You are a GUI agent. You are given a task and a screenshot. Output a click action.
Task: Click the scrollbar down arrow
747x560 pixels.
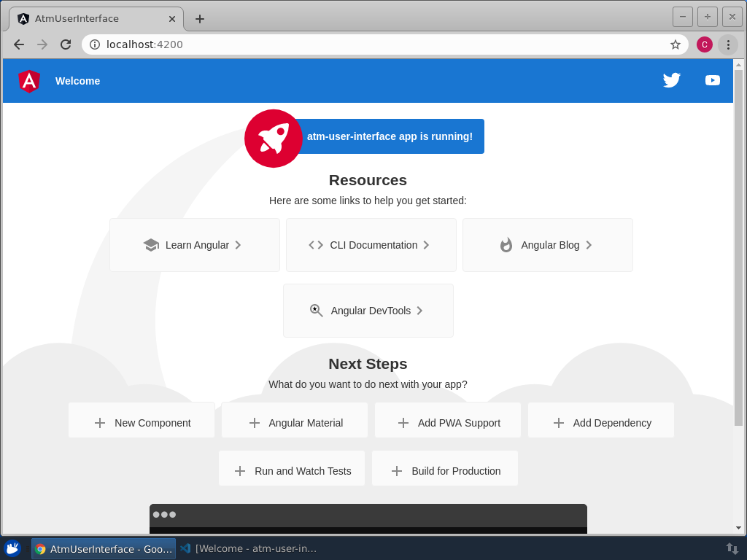pos(738,528)
